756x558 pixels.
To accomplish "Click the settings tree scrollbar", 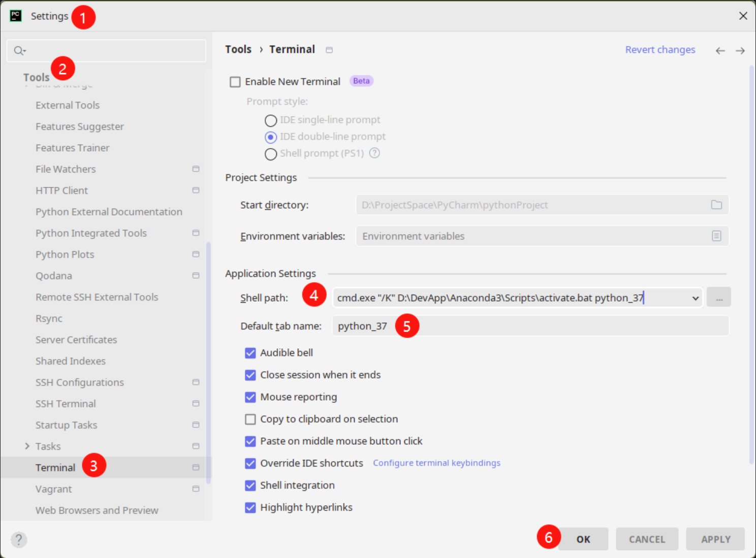I will (x=208, y=363).
